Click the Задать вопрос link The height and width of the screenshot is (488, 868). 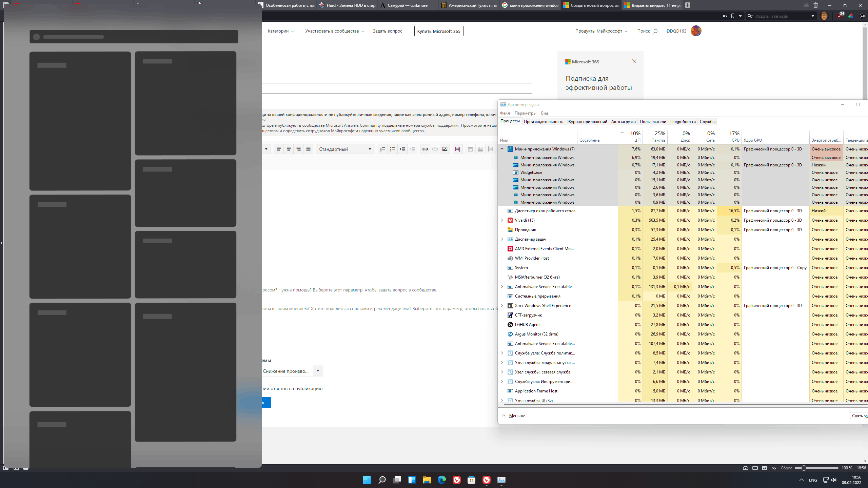pyautogui.click(x=387, y=31)
